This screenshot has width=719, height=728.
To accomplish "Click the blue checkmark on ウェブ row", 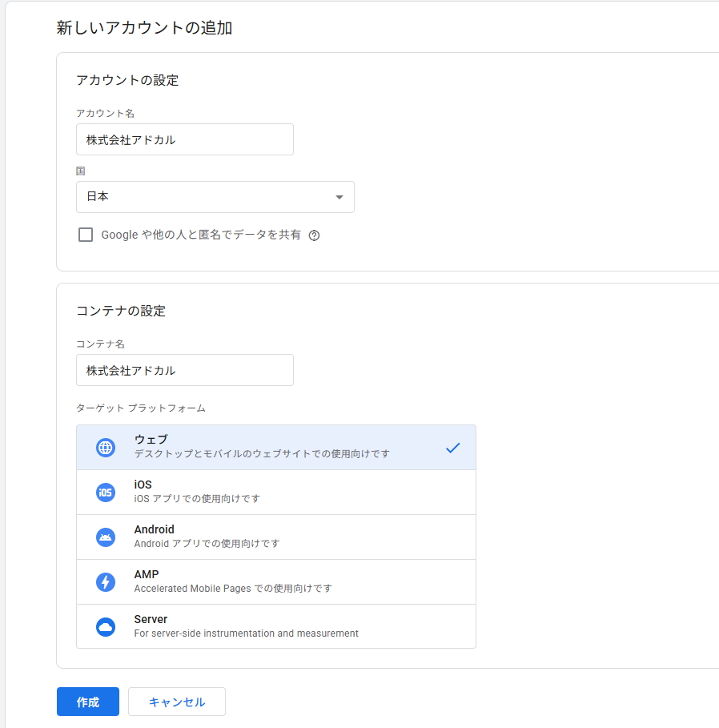I will click(x=453, y=448).
